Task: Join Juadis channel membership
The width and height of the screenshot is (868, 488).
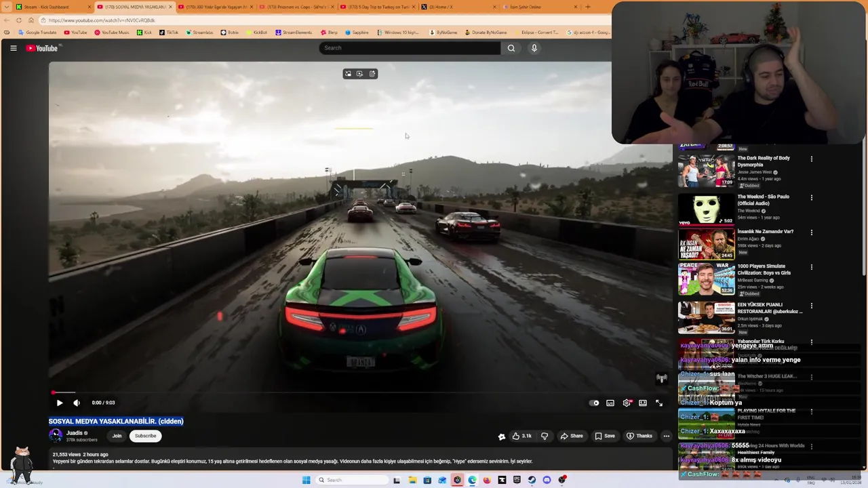Action: pos(117,436)
